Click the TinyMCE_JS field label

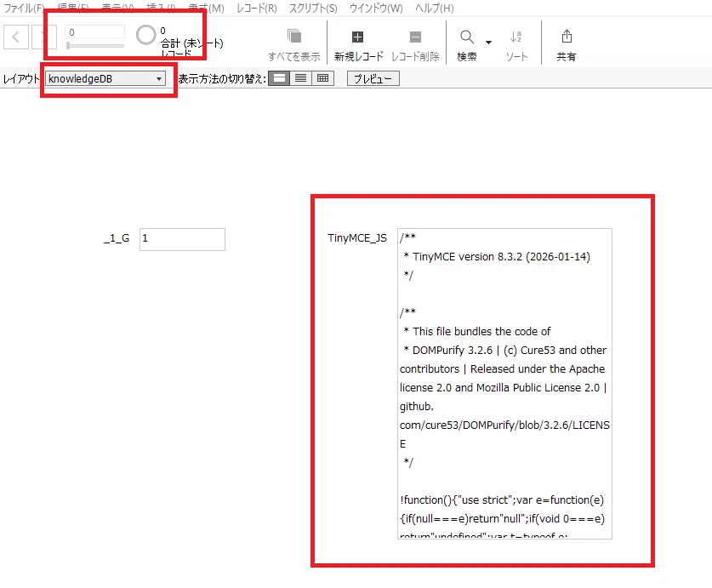pos(357,238)
